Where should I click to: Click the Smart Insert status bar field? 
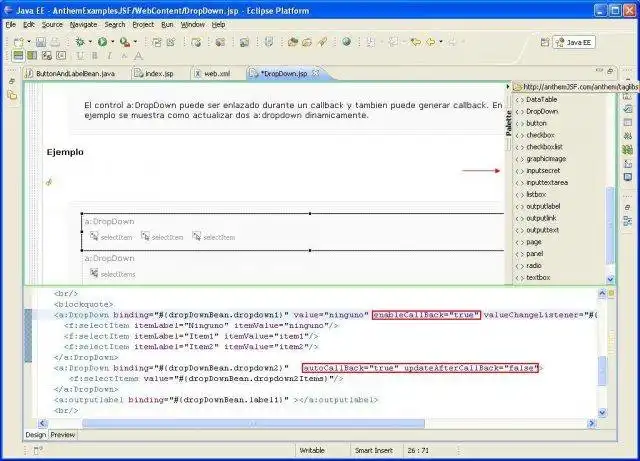374,450
